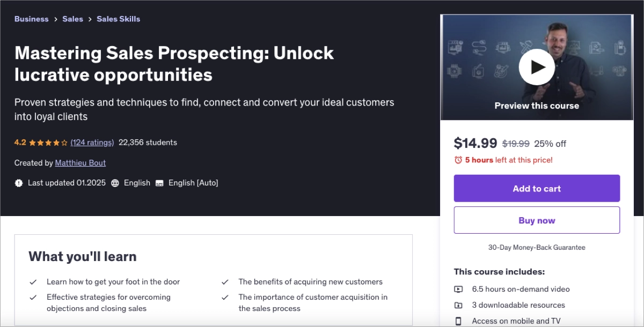Viewport: 644px width, 327px height.
Task: Click the Preview this course label
Action: tap(537, 106)
